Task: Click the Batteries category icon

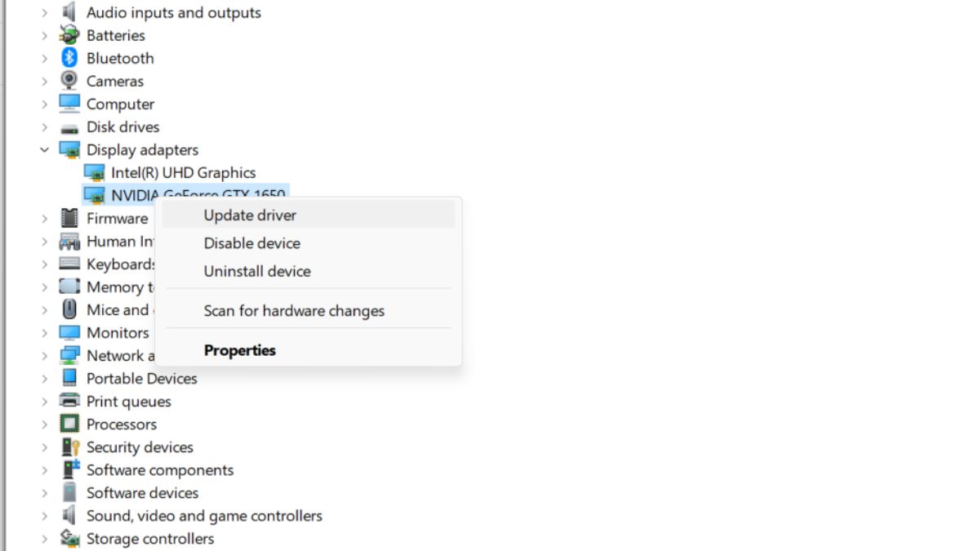Action: [69, 35]
